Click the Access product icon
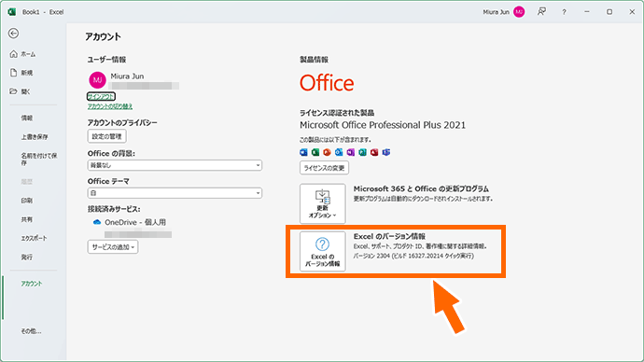The image size is (644, 362). [374, 152]
